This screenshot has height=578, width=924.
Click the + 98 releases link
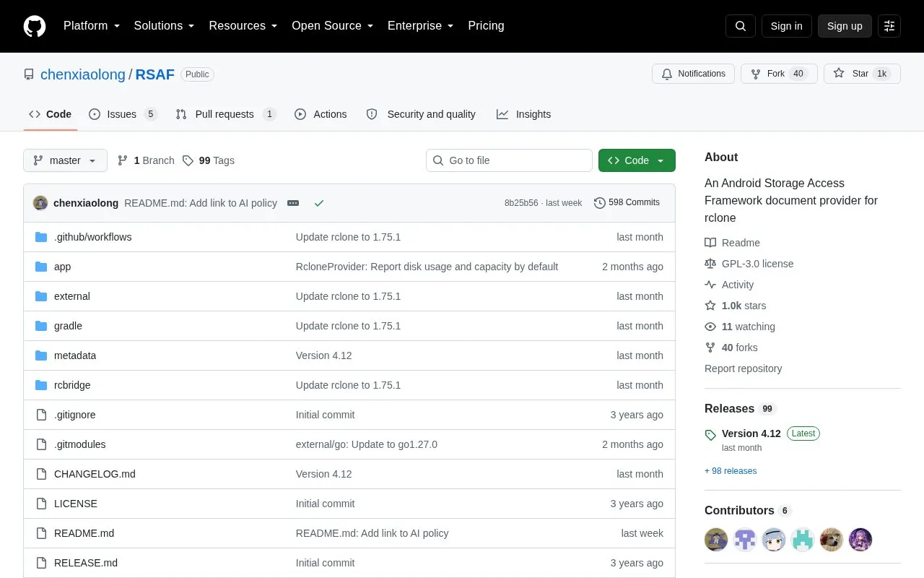(731, 471)
